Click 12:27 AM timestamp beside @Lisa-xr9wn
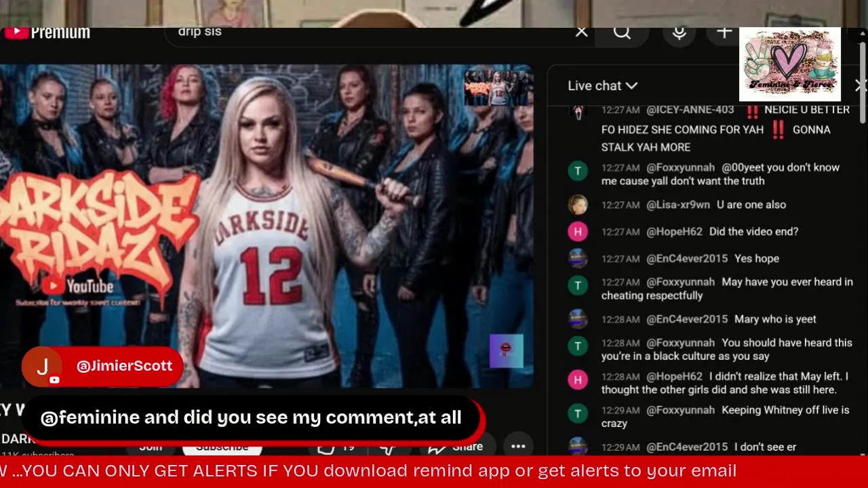Screen dimensions: 868x488 620,205
